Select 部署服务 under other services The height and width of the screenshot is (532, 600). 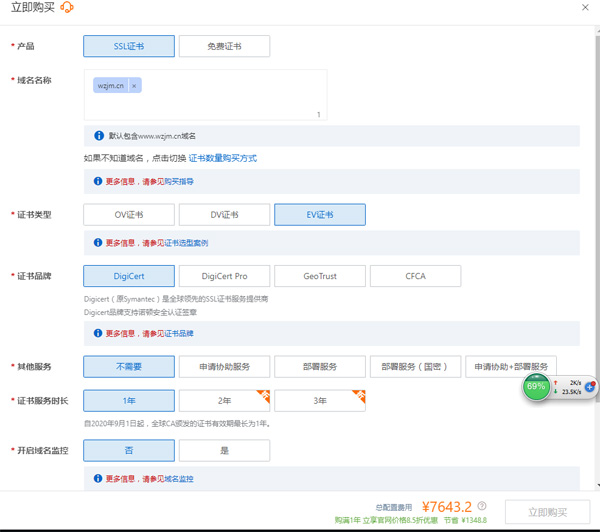coord(319,367)
